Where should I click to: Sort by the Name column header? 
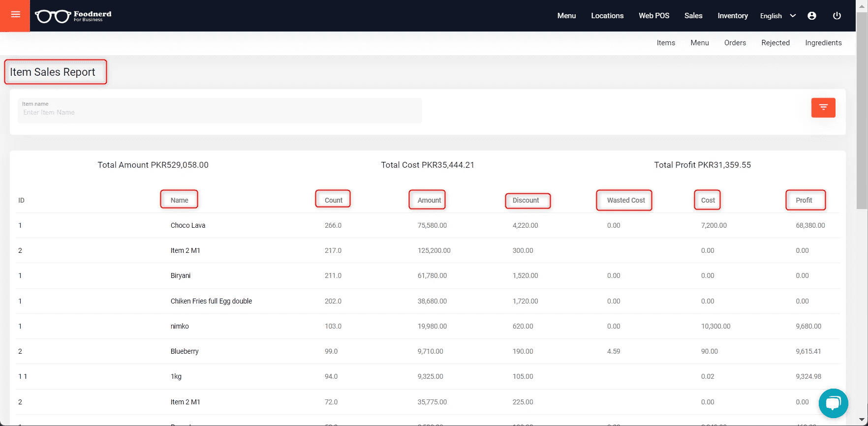(179, 200)
